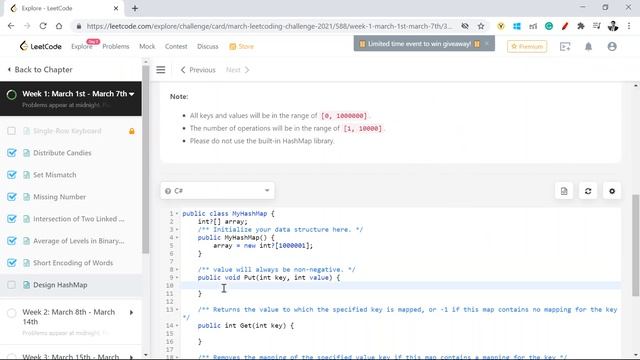Open the Problems nav item
640x360 pixels.
point(116,47)
